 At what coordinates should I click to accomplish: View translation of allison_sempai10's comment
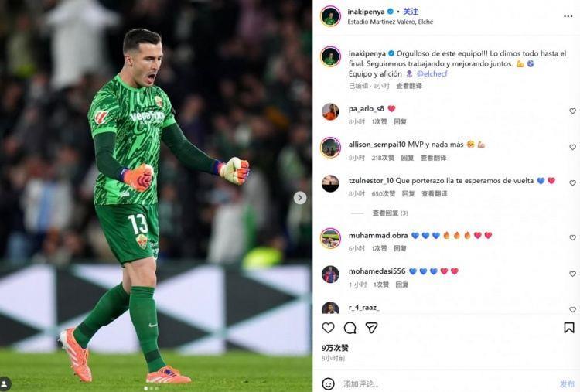click(x=433, y=158)
